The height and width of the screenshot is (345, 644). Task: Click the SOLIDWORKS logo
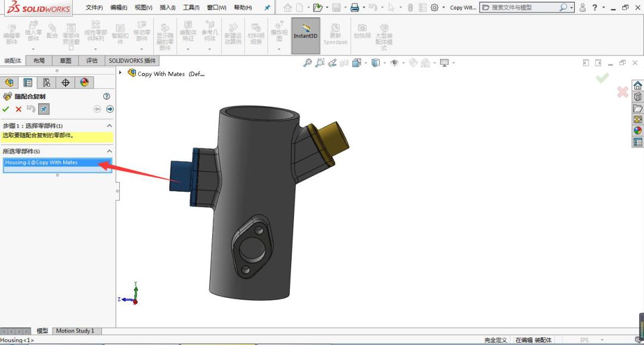[38, 7]
